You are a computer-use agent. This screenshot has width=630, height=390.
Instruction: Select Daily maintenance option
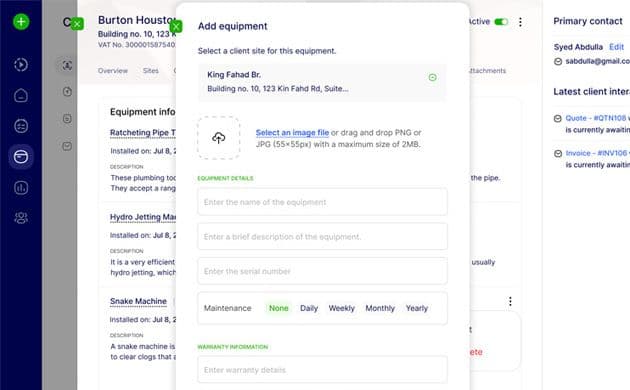tap(309, 308)
